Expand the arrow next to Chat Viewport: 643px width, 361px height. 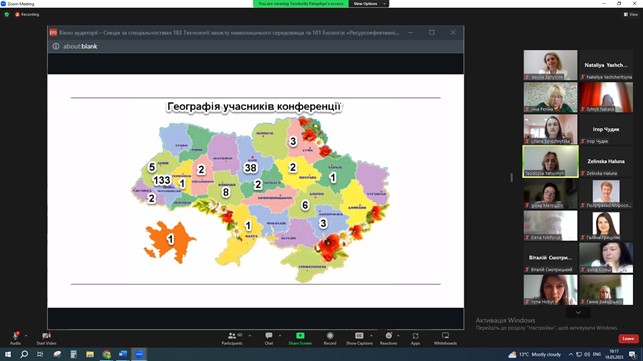[x=280, y=336]
